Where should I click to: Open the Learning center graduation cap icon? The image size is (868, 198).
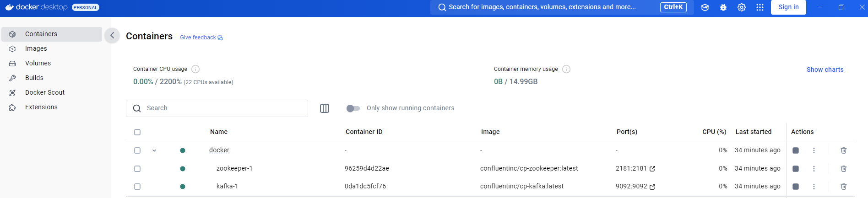tap(705, 7)
